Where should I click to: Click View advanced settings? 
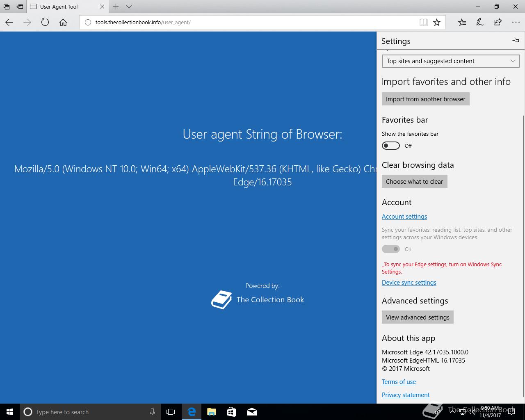[418, 317]
